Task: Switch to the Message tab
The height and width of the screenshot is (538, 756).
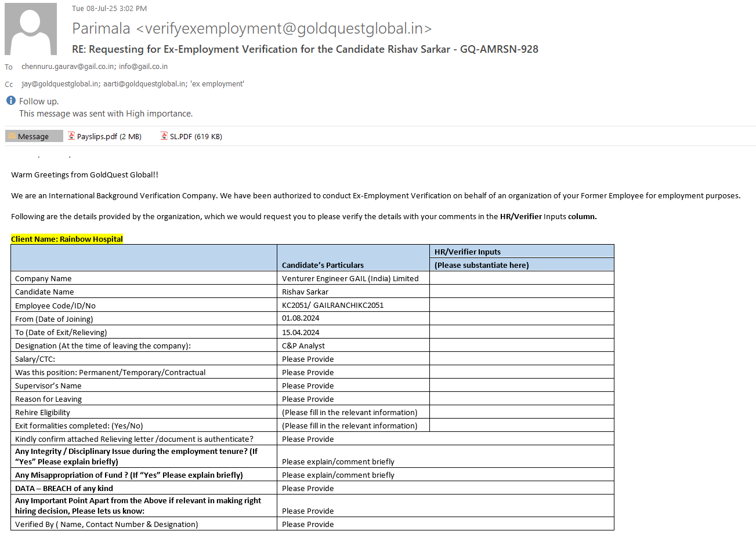Action: tap(34, 137)
